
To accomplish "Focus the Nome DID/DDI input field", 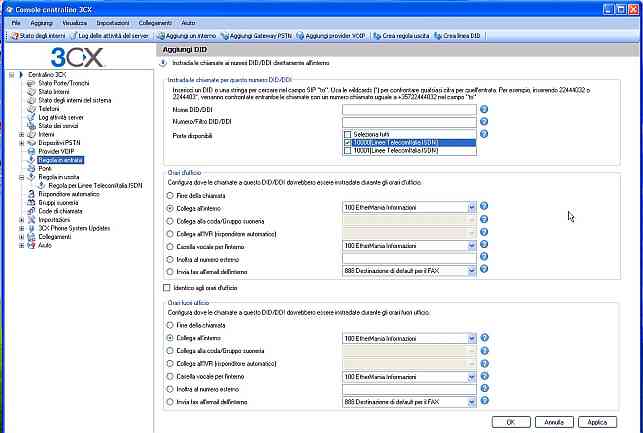I will tap(409, 109).
